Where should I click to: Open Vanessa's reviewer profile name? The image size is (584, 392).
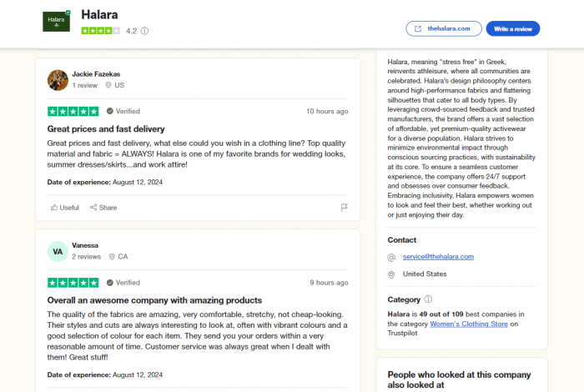coord(85,245)
